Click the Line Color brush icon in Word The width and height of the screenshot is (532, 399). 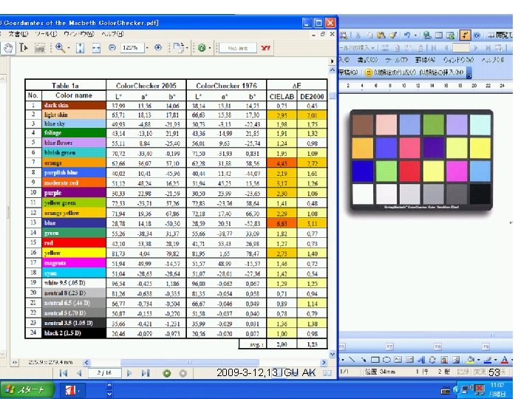[488, 360]
